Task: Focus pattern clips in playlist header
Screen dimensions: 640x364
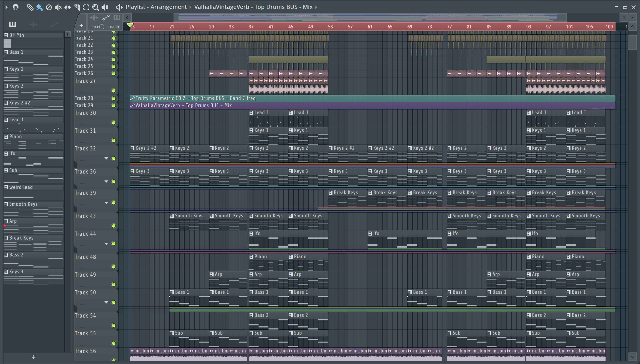Action: (117, 18)
